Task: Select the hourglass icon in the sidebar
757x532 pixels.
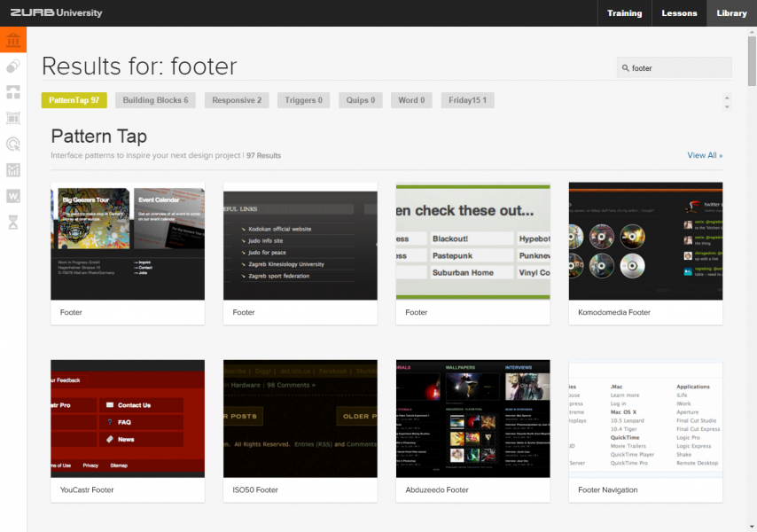Action: point(12,221)
